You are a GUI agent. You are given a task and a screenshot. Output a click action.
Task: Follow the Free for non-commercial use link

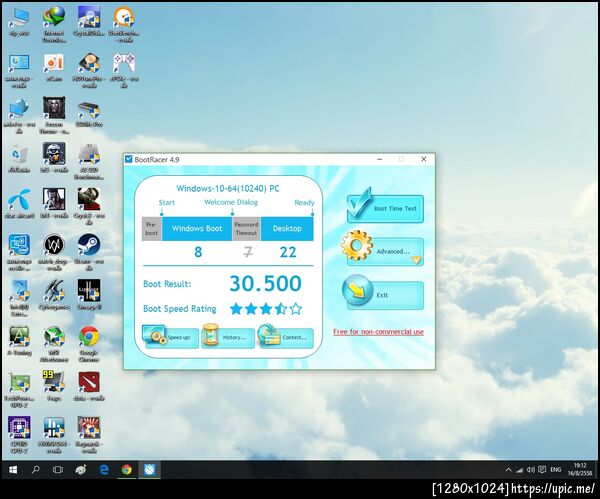tap(378, 332)
